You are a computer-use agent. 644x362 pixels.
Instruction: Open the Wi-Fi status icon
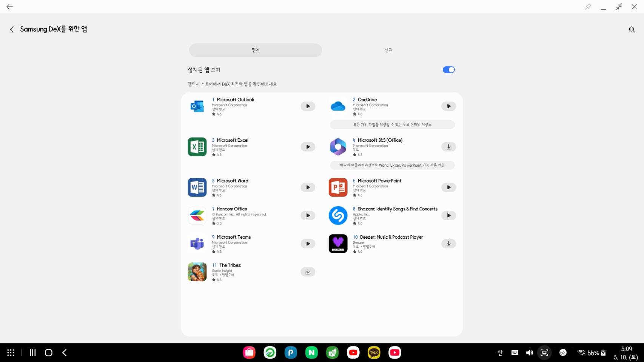click(581, 353)
